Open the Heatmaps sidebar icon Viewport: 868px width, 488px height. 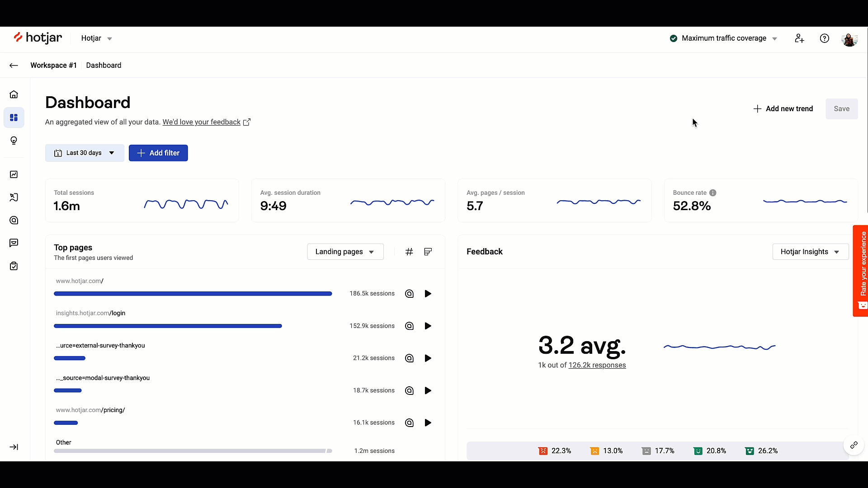pyautogui.click(x=14, y=220)
